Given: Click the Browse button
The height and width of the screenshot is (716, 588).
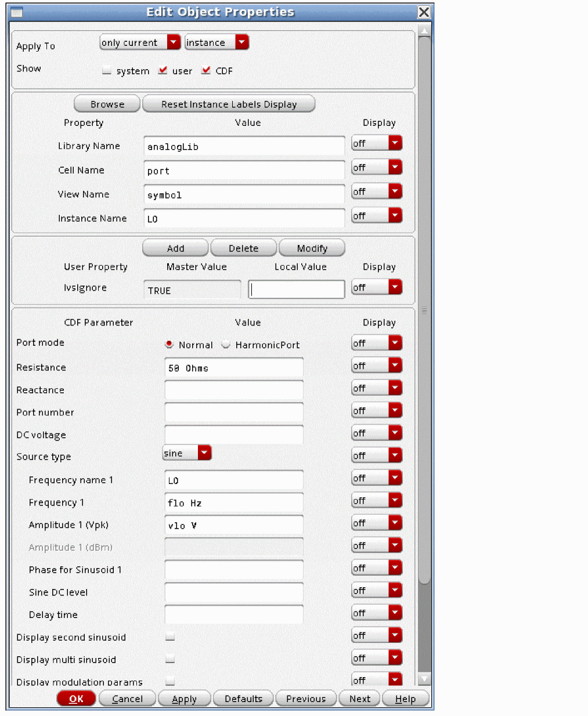Looking at the screenshot, I should pyautogui.click(x=107, y=104).
